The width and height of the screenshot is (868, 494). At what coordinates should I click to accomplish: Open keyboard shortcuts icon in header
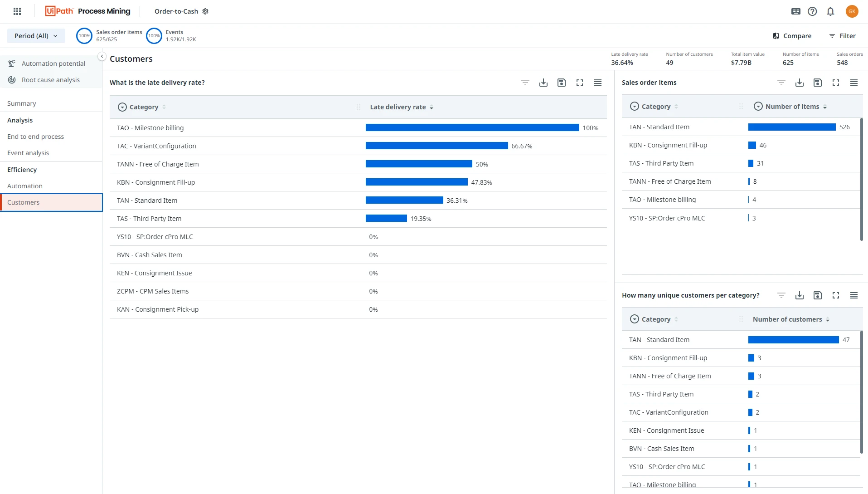[796, 11]
